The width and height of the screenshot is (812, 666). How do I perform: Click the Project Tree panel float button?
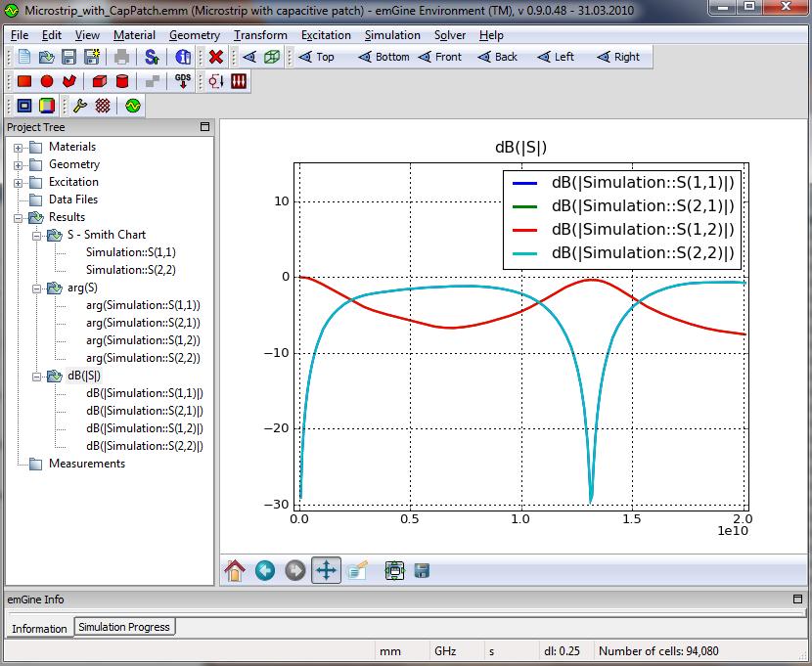point(204,127)
